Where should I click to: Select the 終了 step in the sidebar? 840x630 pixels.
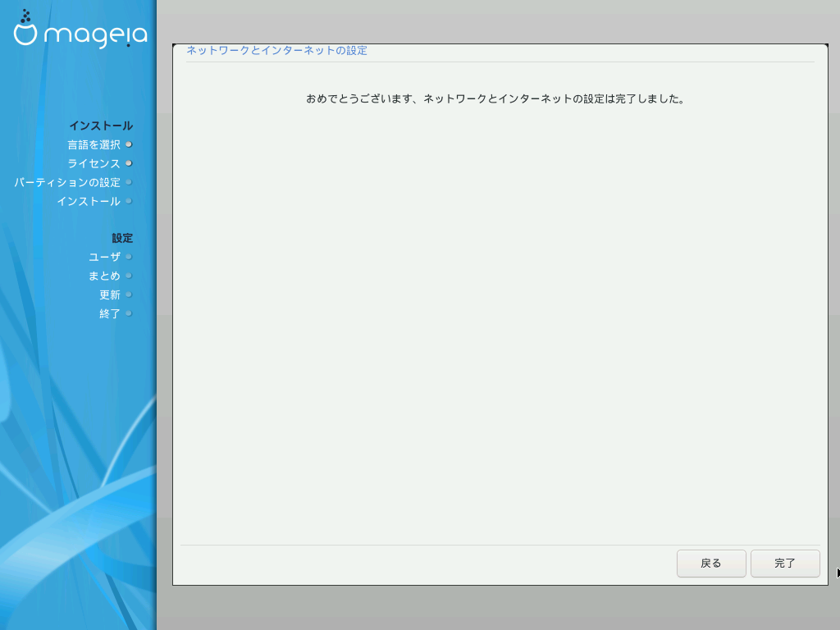click(110, 313)
